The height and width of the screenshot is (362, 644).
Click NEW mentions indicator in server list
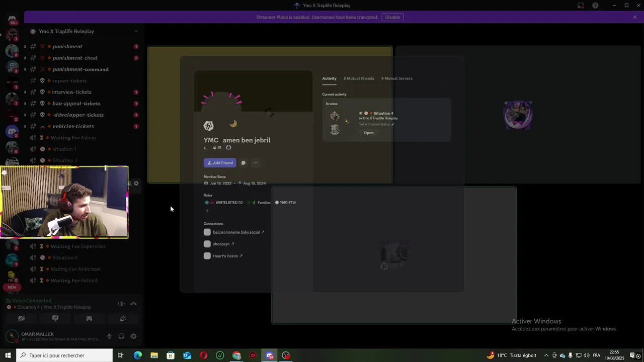pos(12,288)
